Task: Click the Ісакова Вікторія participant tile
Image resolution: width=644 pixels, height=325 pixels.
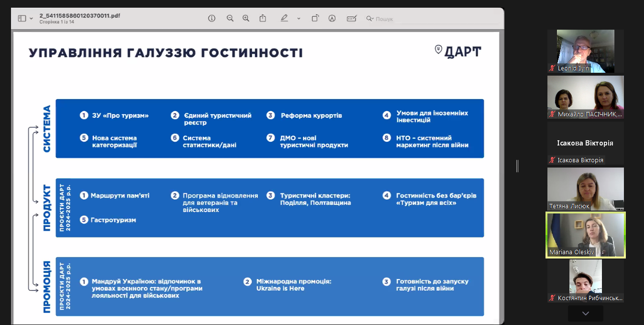Action: [x=585, y=143]
